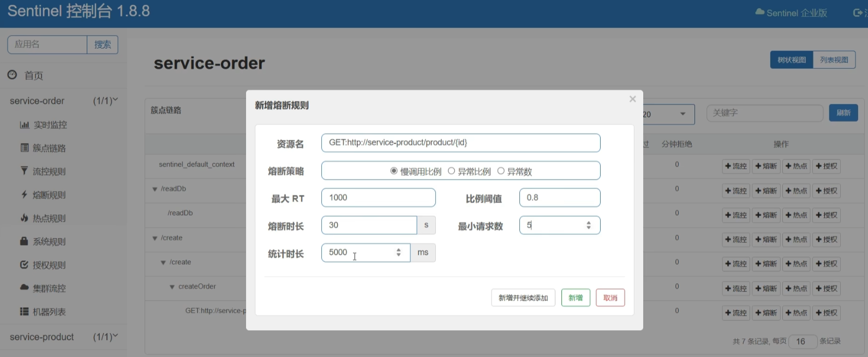The image size is (868, 357).
Task: Click 流控 in createOrder row
Action: [736, 288]
